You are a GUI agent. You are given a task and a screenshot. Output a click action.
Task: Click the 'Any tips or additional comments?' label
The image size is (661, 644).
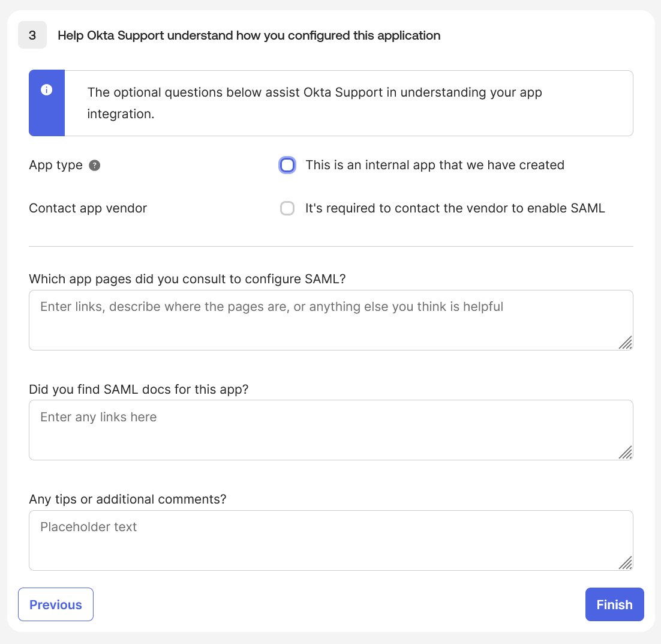(127, 499)
